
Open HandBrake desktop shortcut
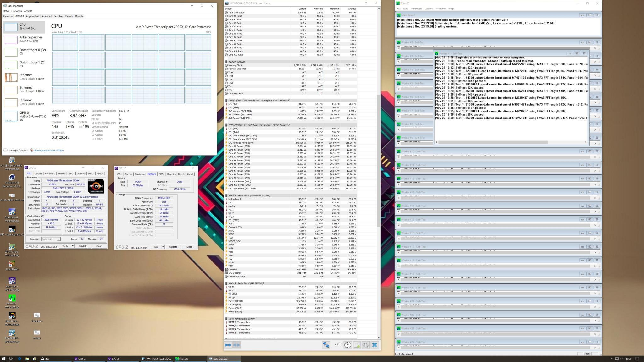(12, 266)
